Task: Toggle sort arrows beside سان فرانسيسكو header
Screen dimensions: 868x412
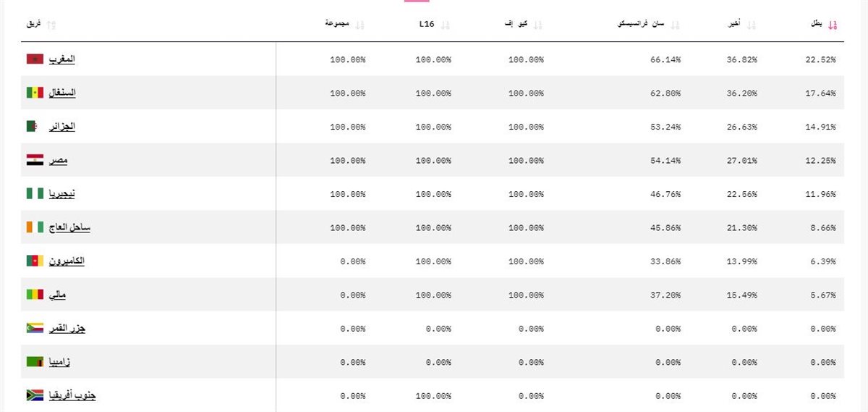Action: [x=675, y=25]
